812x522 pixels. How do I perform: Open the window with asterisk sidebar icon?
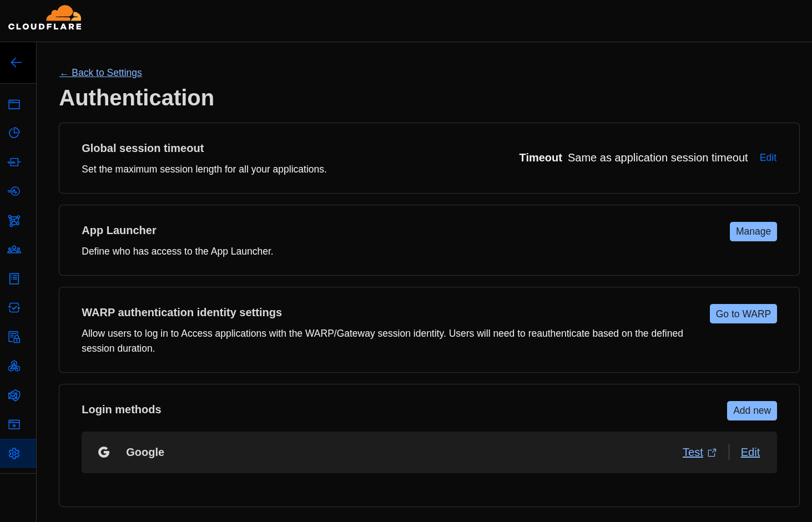[x=14, y=424]
